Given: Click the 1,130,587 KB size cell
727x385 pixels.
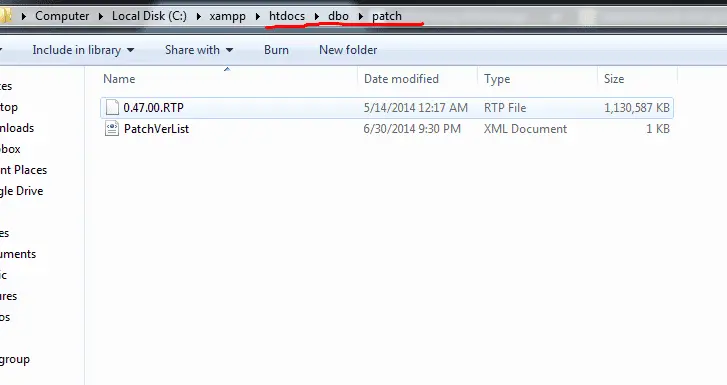Looking at the screenshot, I should pos(637,108).
